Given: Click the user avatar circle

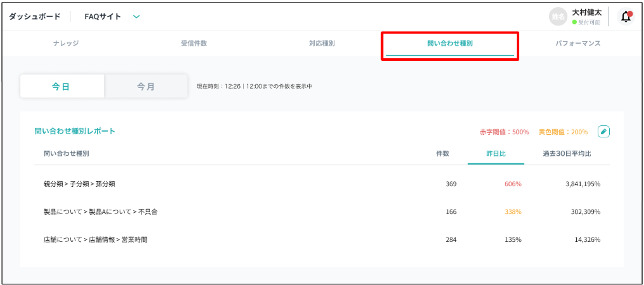Looking at the screenshot, I should (x=558, y=17).
